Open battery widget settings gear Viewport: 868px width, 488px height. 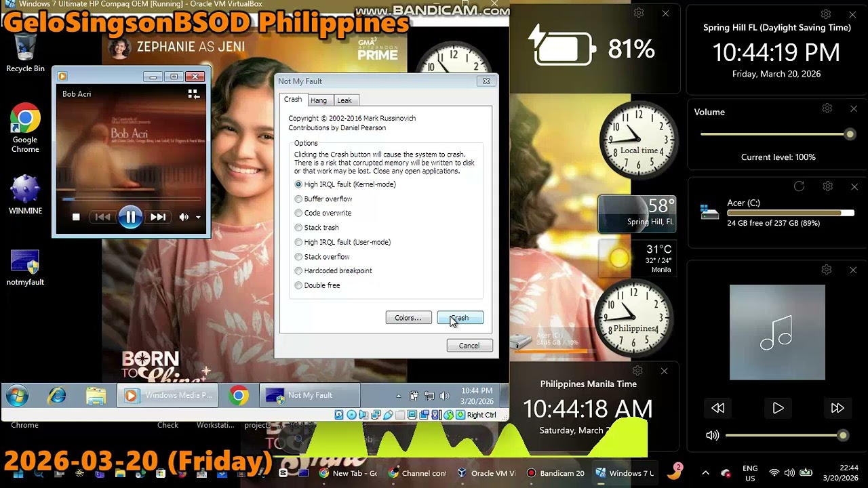638,14
